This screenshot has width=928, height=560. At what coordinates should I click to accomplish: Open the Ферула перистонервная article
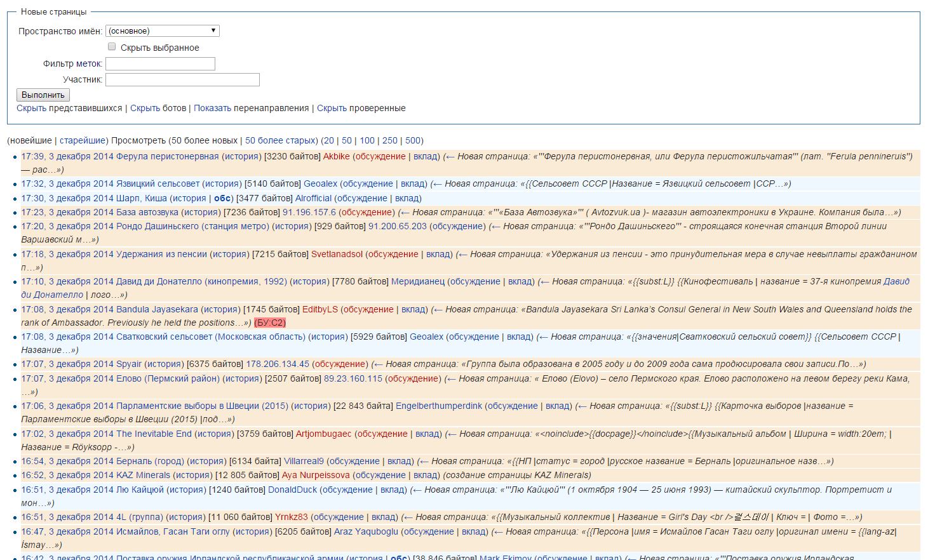point(167,156)
